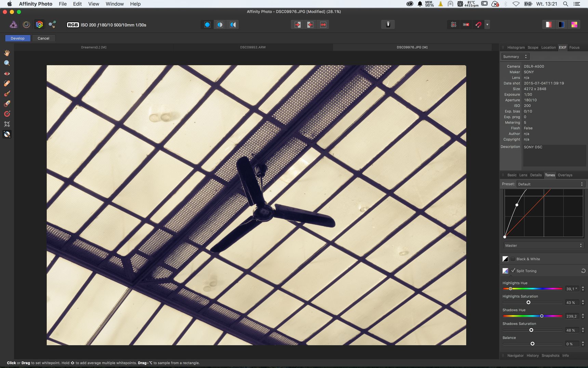Switch to the Photo persona icon
The height and width of the screenshot is (368, 588).
pyautogui.click(x=13, y=25)
